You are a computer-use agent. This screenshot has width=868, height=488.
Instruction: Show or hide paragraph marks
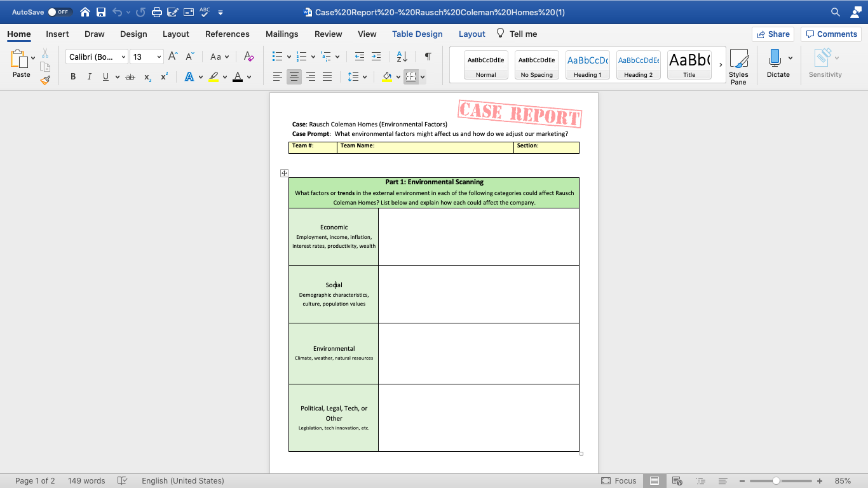coord(428,57)
